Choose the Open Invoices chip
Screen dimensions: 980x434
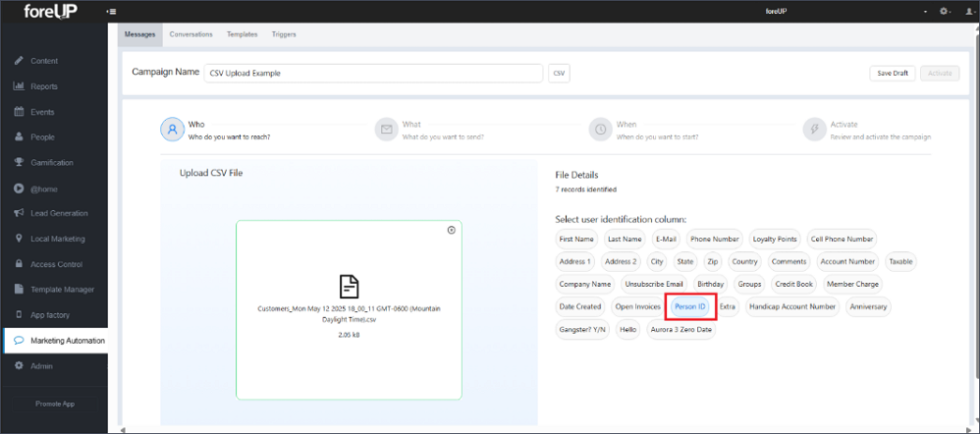(x=638, y=307)
